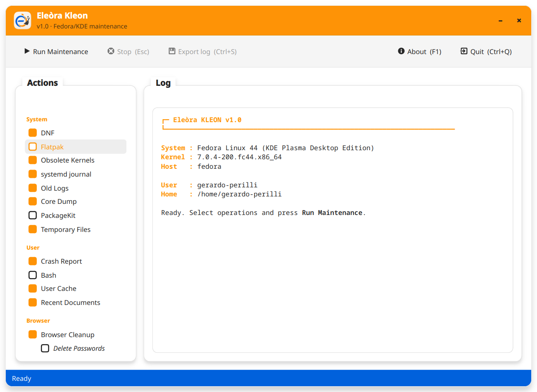
Task: Click the Export log (Ctrl+S) label
Action: coord(207,52)
